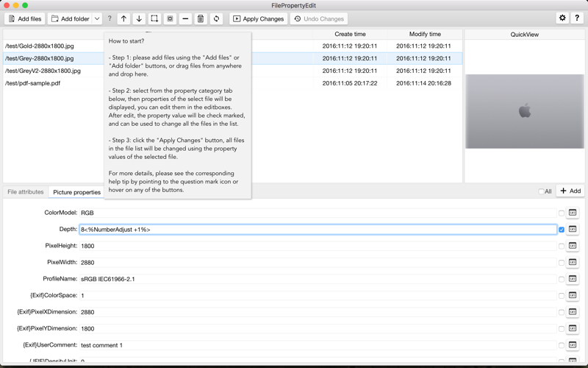Click modify time 2016:11:14 20:16:28 cell

[423, 83]
